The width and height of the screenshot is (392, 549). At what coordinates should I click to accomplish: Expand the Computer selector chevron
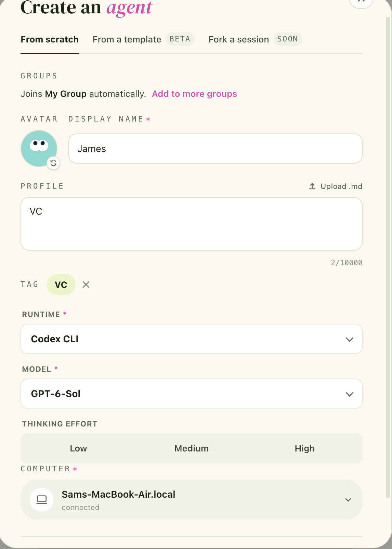[x=348, y=500]
